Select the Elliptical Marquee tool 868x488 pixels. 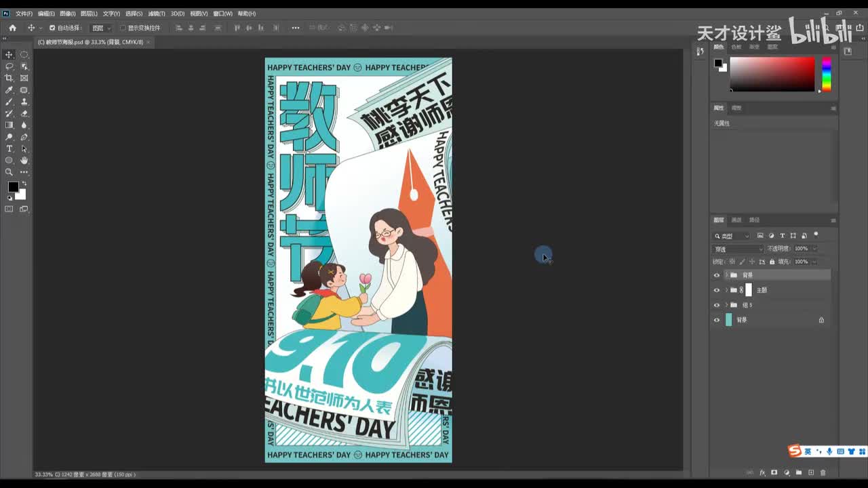(24, 54)
